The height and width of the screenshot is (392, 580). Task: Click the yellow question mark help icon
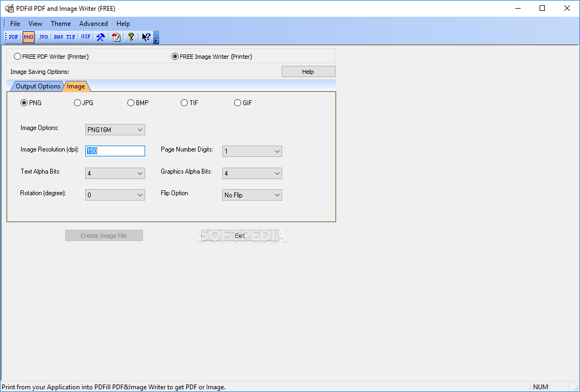(131, 37)
